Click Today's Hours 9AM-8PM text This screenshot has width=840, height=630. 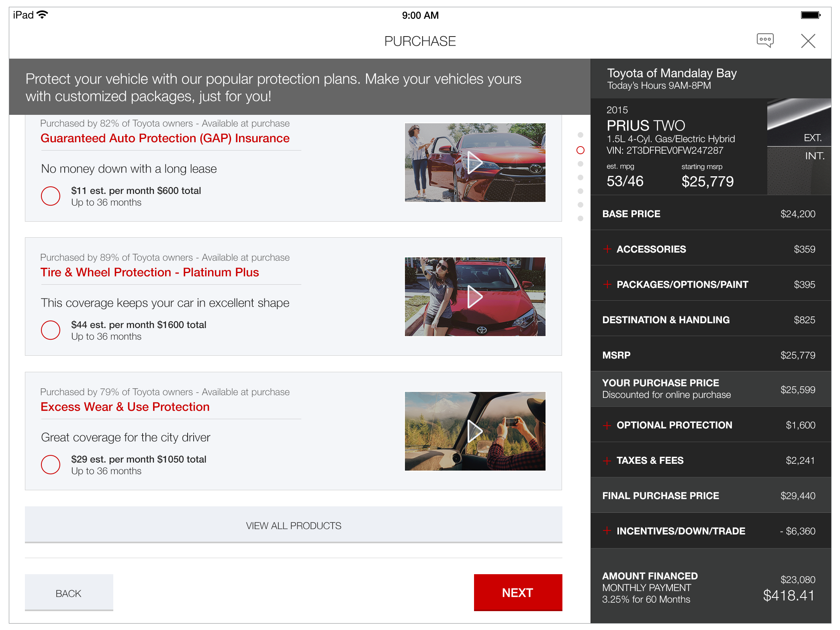click(659, 86)
